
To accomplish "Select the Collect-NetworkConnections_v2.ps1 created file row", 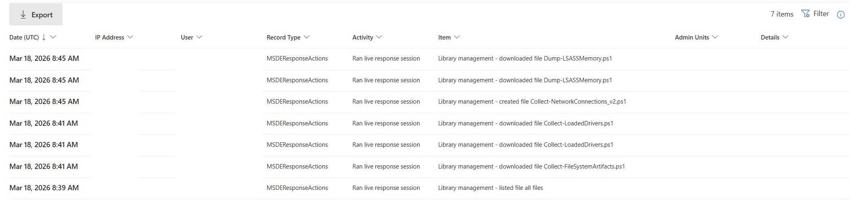I will (532, 102).
